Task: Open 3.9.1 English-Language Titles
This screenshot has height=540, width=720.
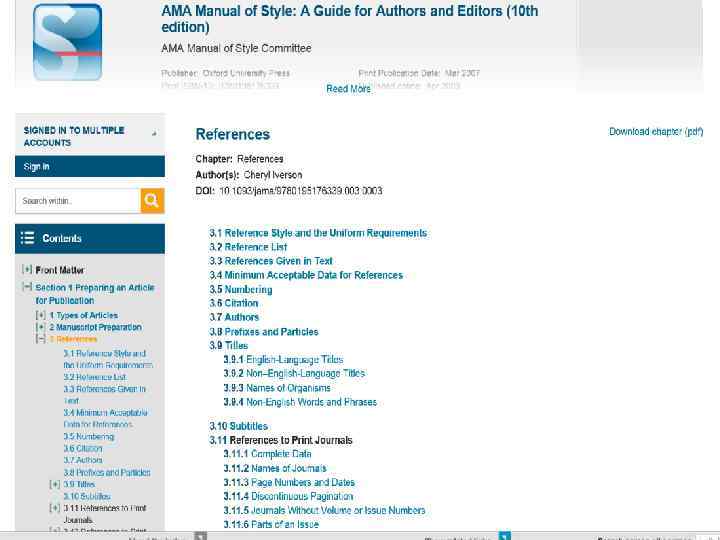Action: click(x=283, y=360)
